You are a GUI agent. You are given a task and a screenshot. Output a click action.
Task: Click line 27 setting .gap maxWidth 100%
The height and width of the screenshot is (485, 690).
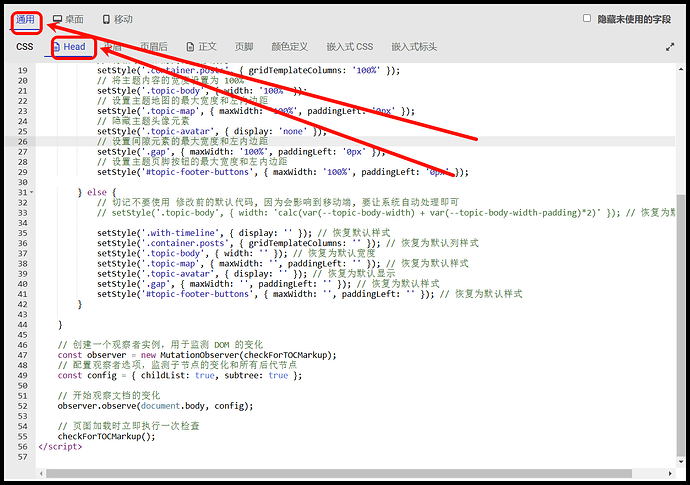click(241, 152)
